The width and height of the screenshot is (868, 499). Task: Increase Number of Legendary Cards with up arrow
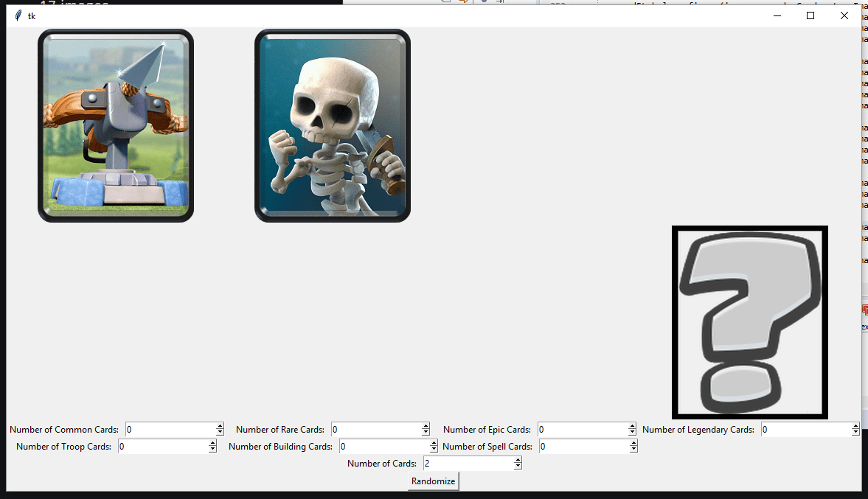[x=855, y=427]
